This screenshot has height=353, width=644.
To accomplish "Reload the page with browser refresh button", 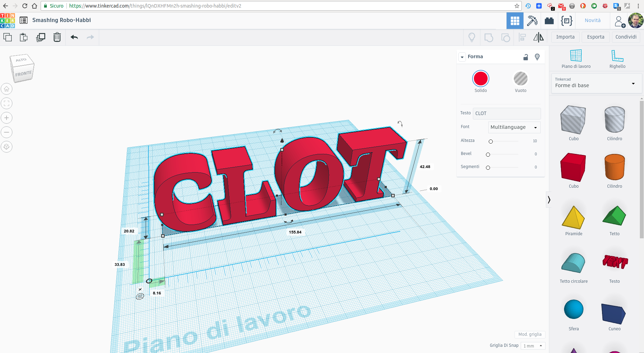I will (24, 6).
